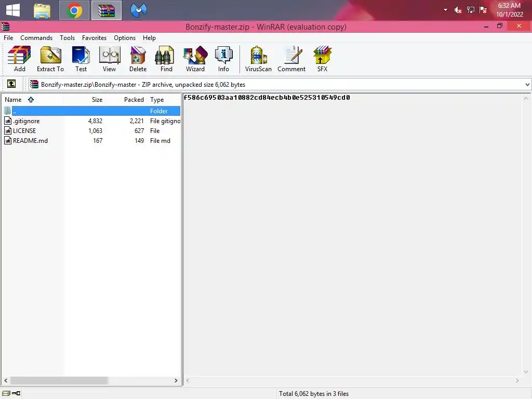Click the Delete toolbar icon

(x=138, y=59)
